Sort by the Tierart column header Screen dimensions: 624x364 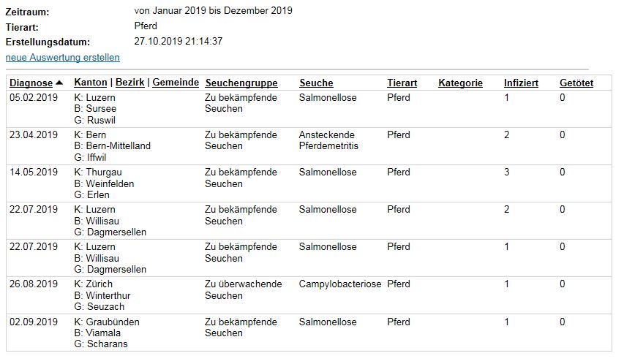(x=402, y=83)
